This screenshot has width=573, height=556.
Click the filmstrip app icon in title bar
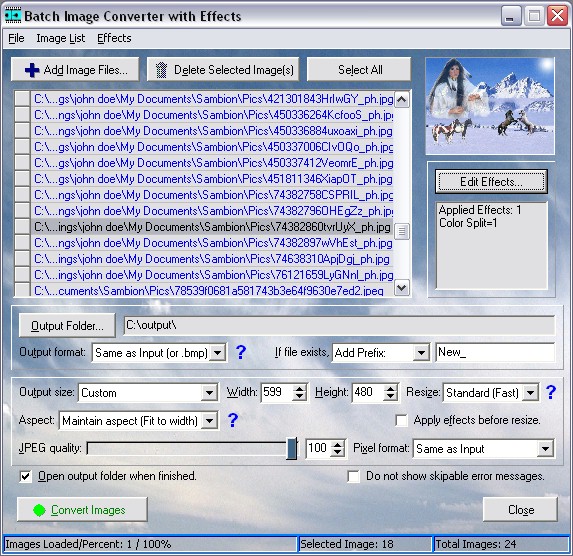13,15
